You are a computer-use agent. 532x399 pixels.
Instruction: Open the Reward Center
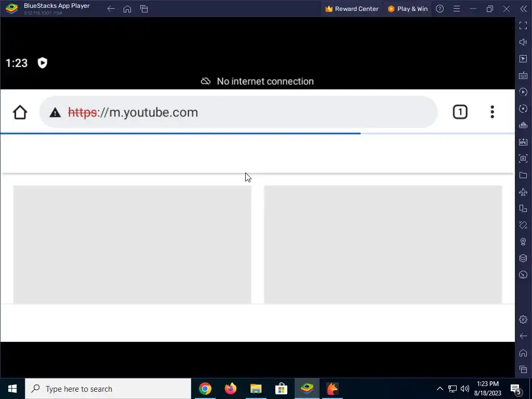pyautogui.click(x=352, y=9)
